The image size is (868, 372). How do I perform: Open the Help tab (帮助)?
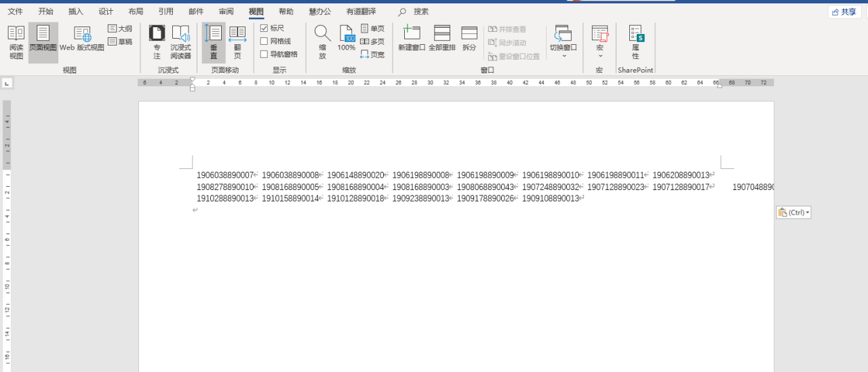pyautogui.click(x=286, y=12)
